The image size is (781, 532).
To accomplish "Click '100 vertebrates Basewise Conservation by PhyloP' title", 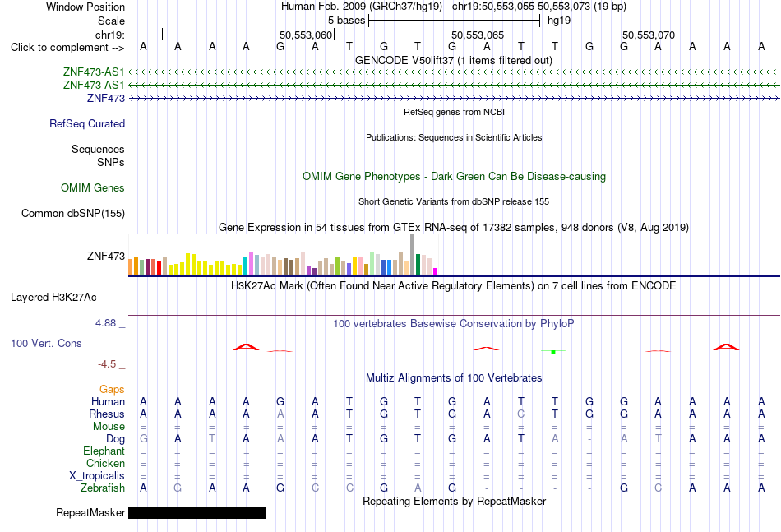I will point(454,324).
